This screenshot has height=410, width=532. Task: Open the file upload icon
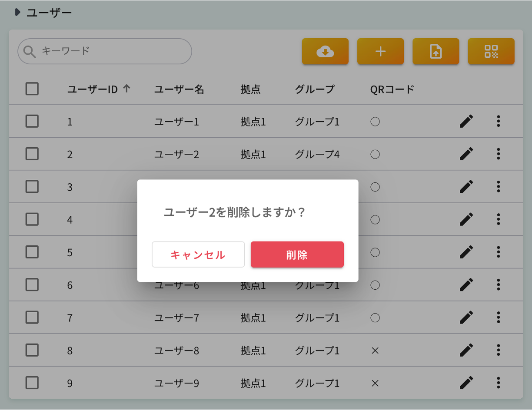coord(436,51)
